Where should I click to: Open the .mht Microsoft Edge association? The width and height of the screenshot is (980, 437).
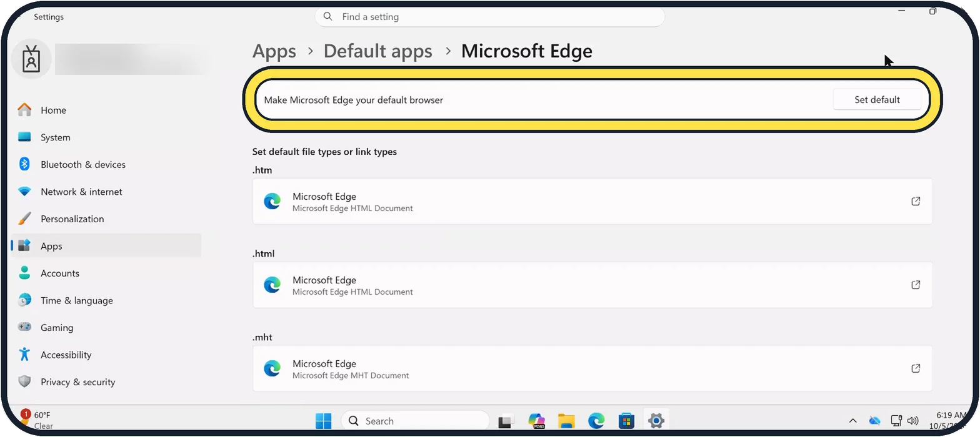(592, 369)
